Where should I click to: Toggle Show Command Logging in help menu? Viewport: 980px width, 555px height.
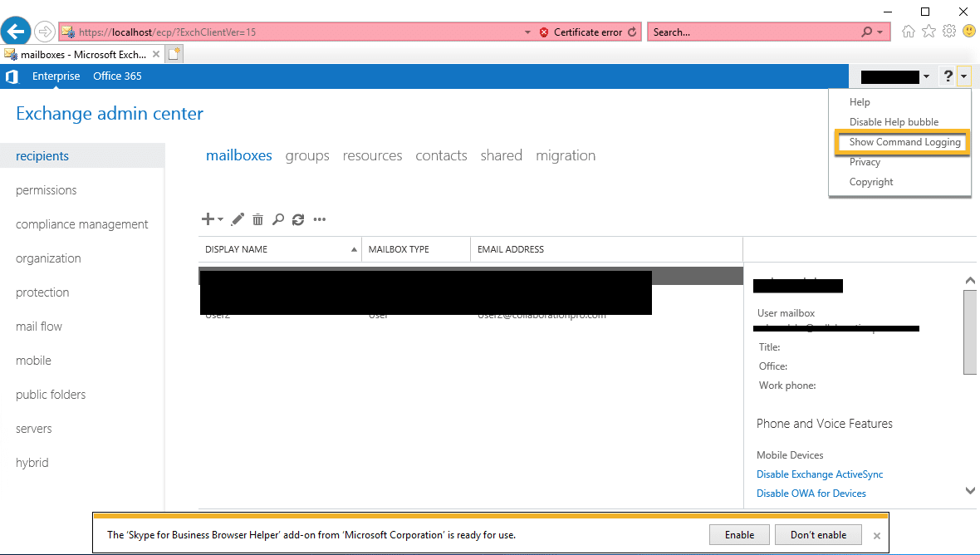[x=902, y=142]
